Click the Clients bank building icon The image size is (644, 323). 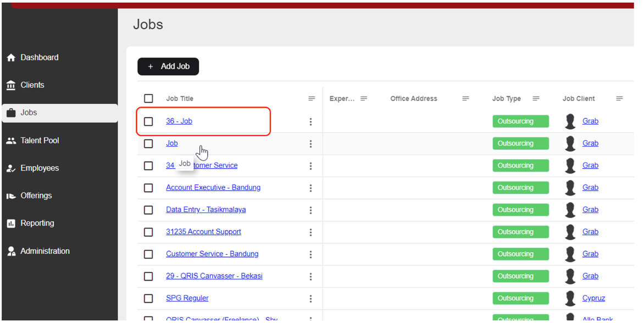[x=11, y=85]
